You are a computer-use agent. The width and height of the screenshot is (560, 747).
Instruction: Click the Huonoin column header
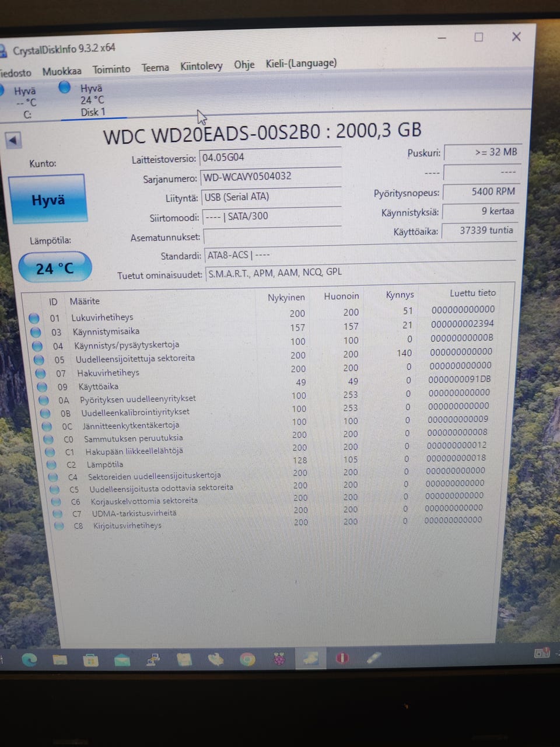341,296
